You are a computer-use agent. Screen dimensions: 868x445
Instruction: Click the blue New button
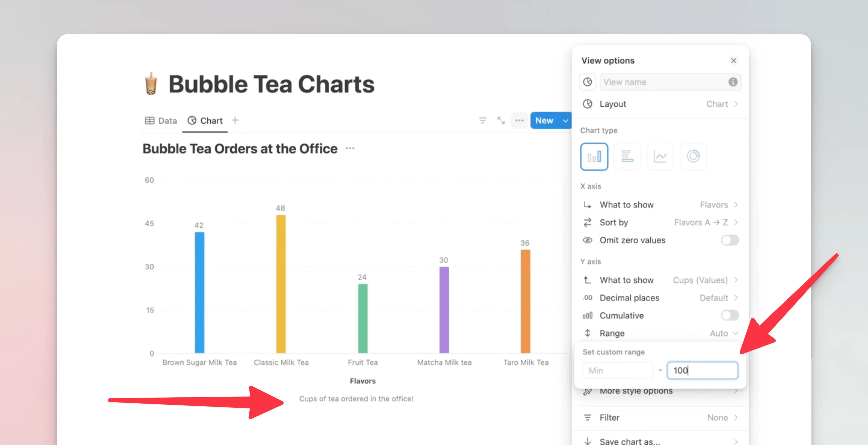(x=544, y=120)
